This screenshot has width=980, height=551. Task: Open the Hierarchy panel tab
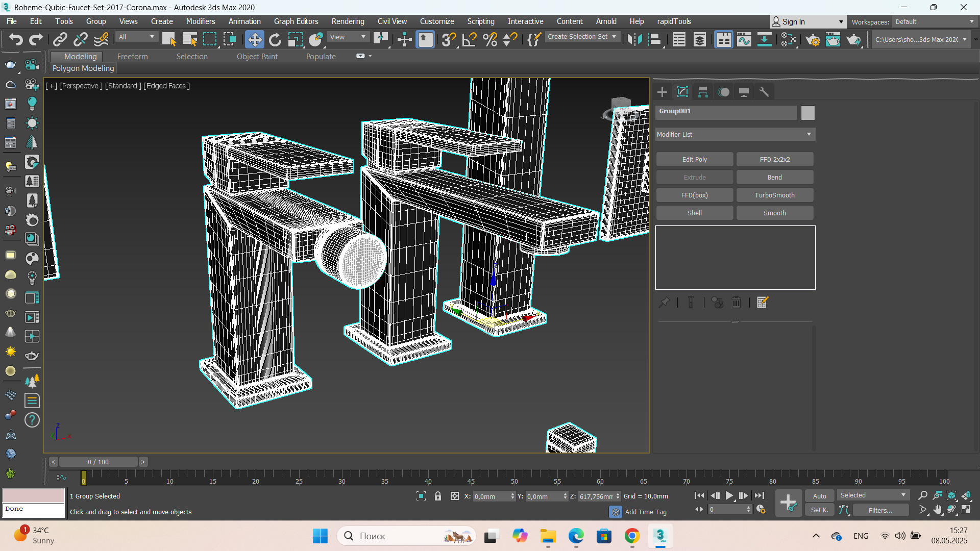tap(703, 92)
